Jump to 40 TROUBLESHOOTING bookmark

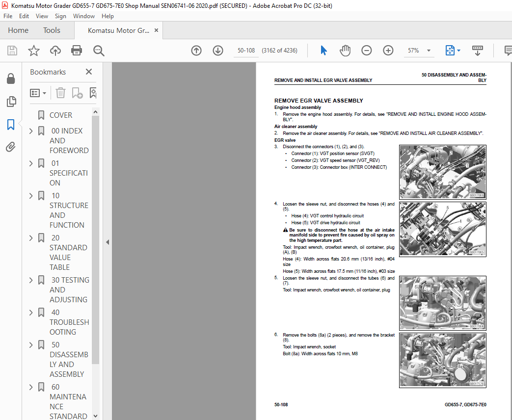coord(69,322)
